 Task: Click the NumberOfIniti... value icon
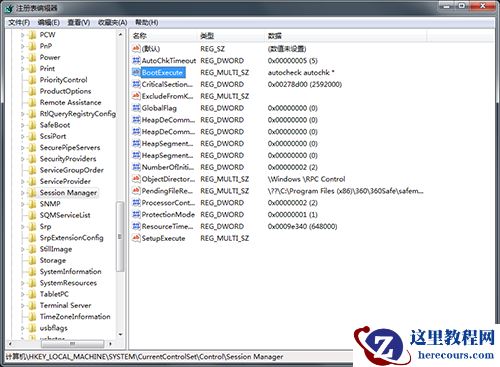[x=136, y=167]
